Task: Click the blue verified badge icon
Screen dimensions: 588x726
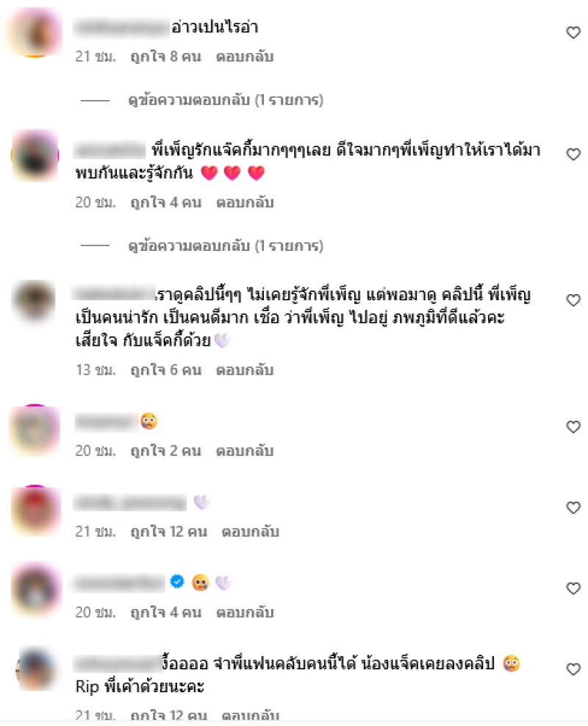Action: 177,582
